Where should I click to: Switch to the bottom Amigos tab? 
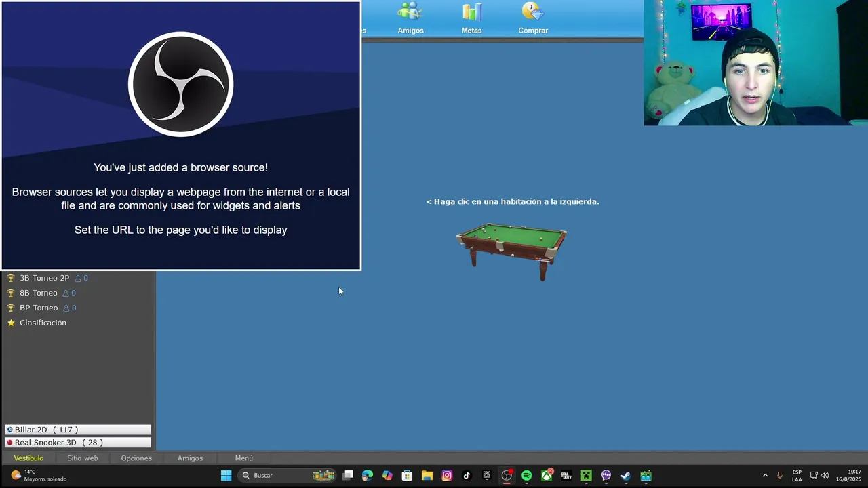pos(190,458)
